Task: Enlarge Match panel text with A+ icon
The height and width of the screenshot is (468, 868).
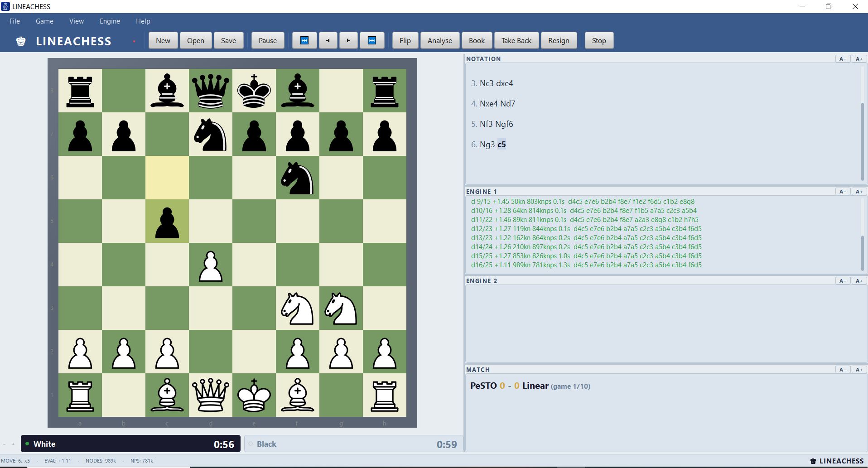Action: tap(858, 369)
